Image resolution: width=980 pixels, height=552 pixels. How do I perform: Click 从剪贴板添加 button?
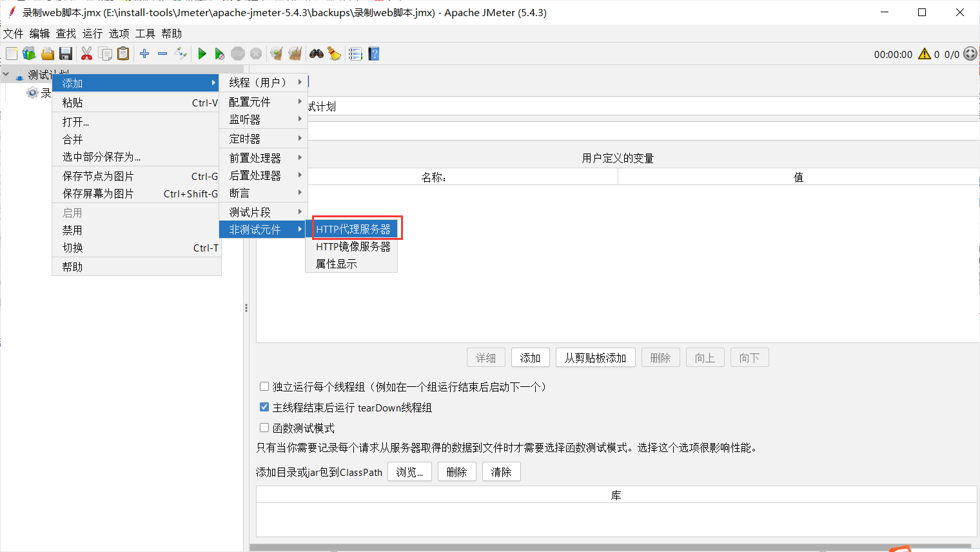596,358
